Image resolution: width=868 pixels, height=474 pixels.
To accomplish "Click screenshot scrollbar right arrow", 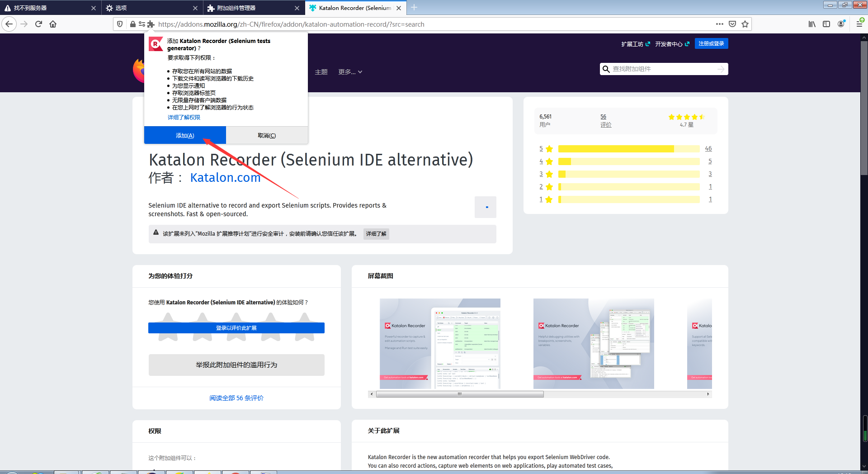I will (708, 394).
